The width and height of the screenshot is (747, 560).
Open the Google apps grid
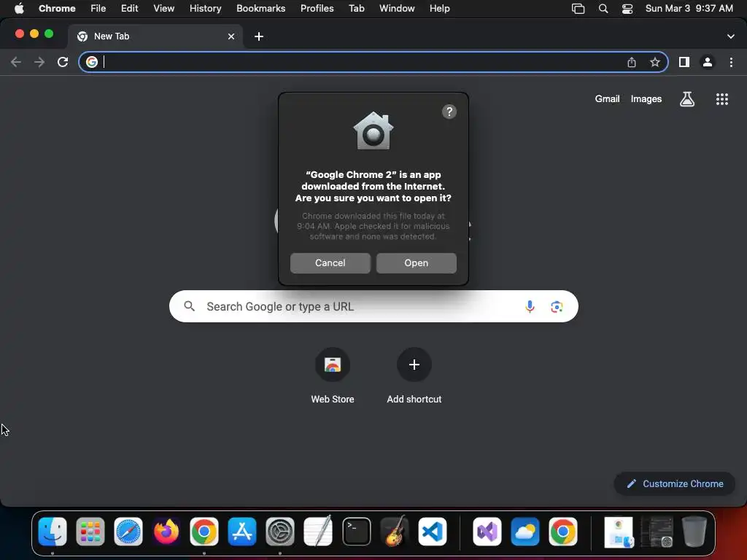(721, 99)
